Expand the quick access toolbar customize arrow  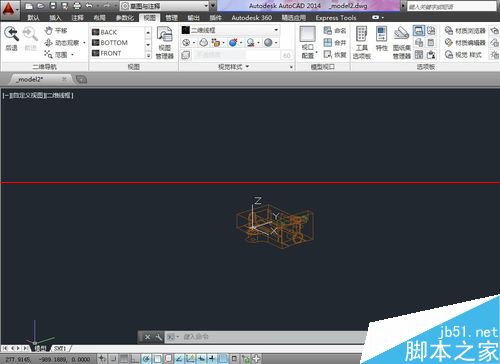(x=213, y=6)
